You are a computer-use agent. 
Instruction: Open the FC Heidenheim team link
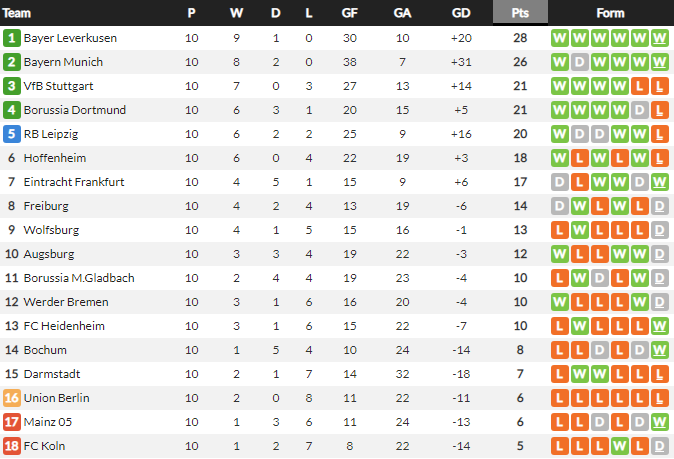(64, 326)
